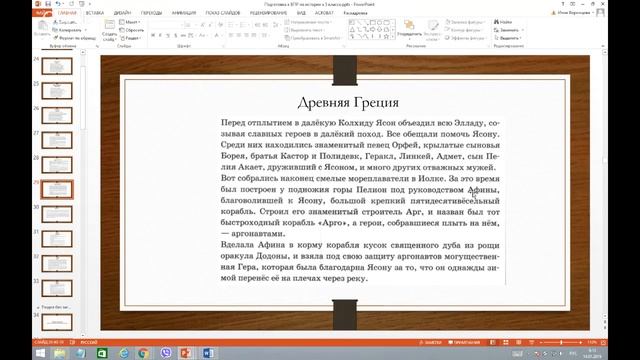Open Заметки notes pane from status bar

tap(431, 342)
